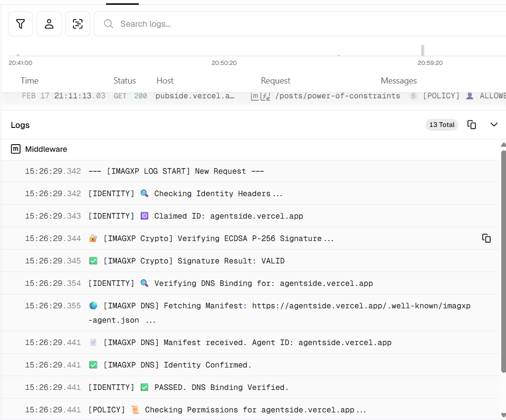
Task: Copy the ECDSA signature log line
Action: (x=486, y=238)
